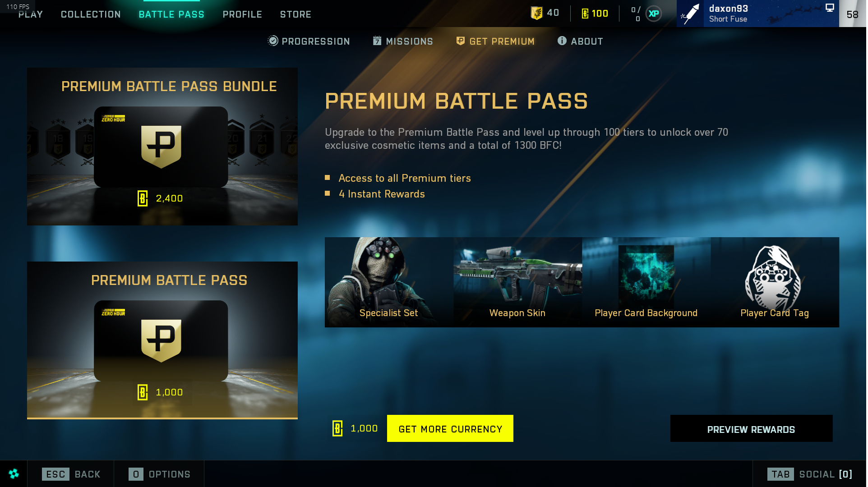868x487 pixels.
Task: Click the battle pass token icon showing 40
Action: pyautogui.click(x=536, y=13)
